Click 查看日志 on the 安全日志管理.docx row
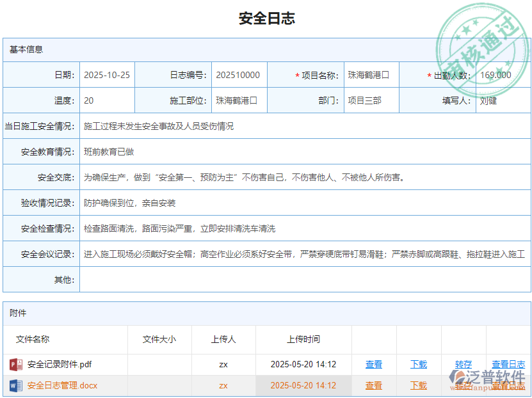Viewport: 532px width, 398px height. pos(508,385)
